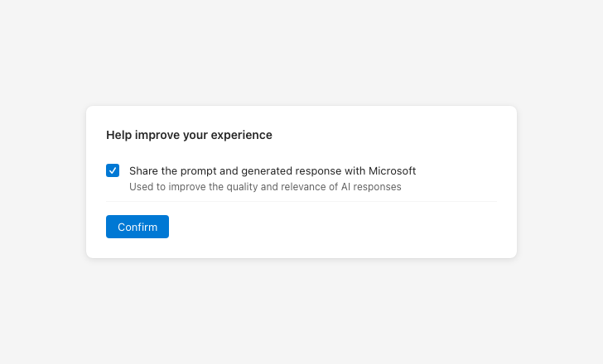
Task: Turn off prompt sharing via checkbox
Action: click(113, 170)
